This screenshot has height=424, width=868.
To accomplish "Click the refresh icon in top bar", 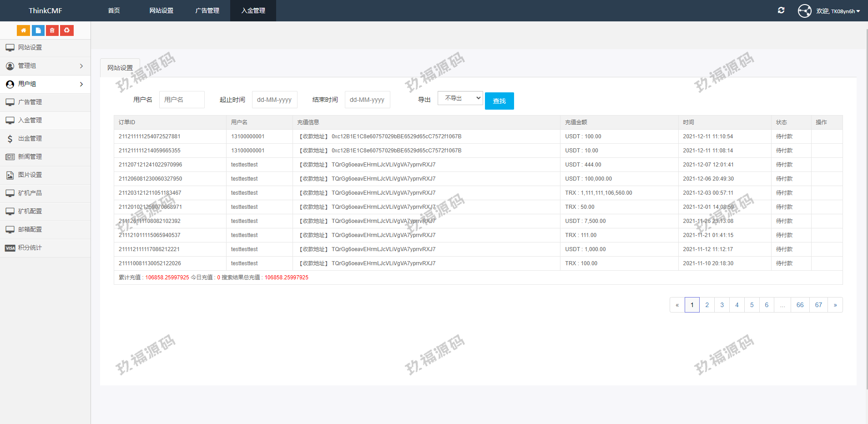I will click(781, 10).
